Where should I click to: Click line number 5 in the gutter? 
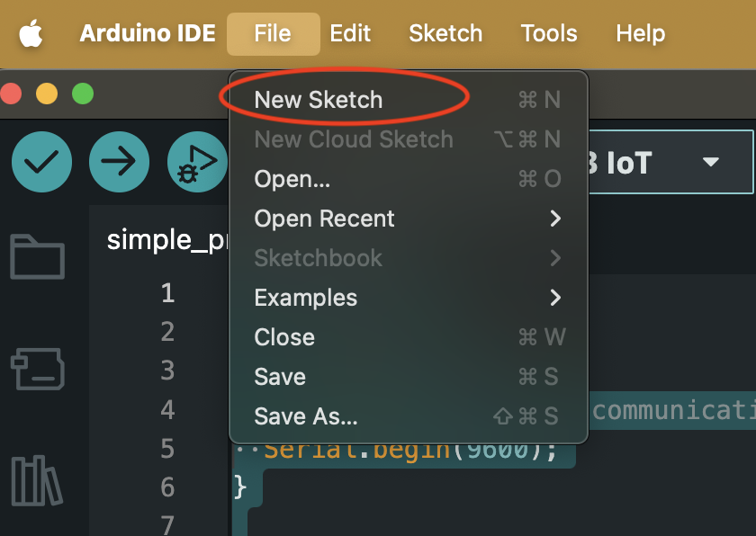tap(167, 448)
